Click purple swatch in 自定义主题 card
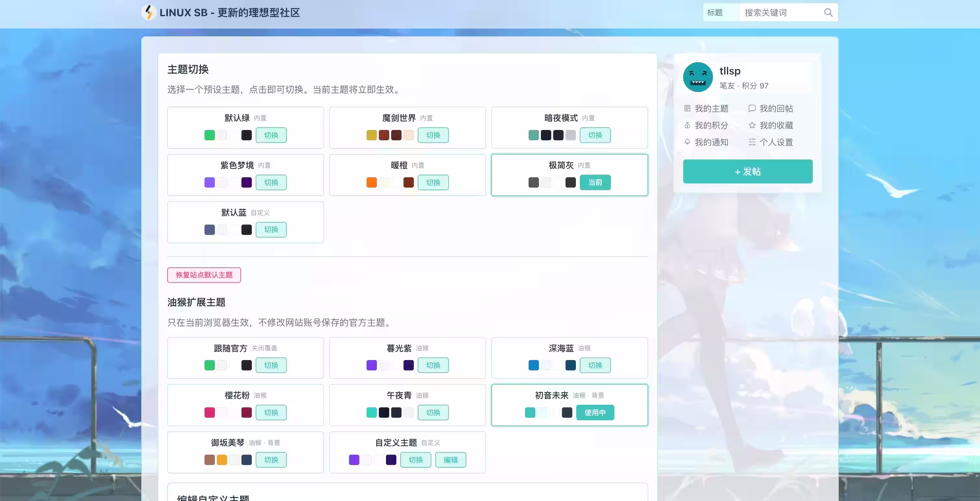 354,460
